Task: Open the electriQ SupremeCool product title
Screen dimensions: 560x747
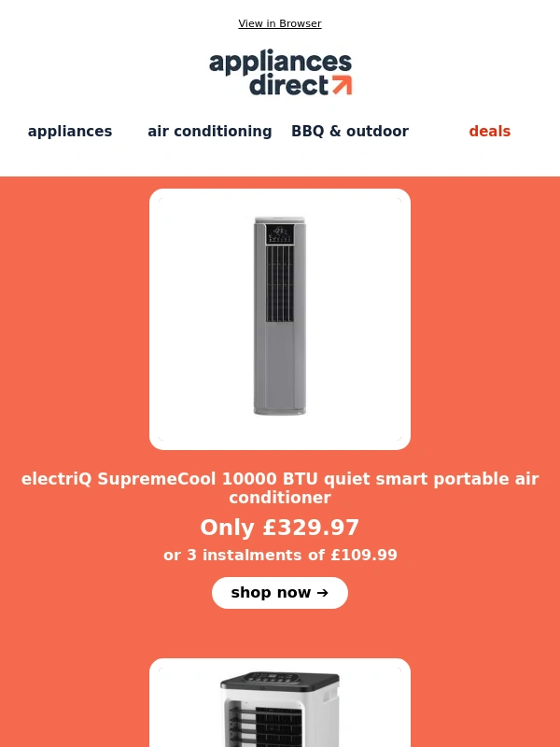Action: [280, 488]
